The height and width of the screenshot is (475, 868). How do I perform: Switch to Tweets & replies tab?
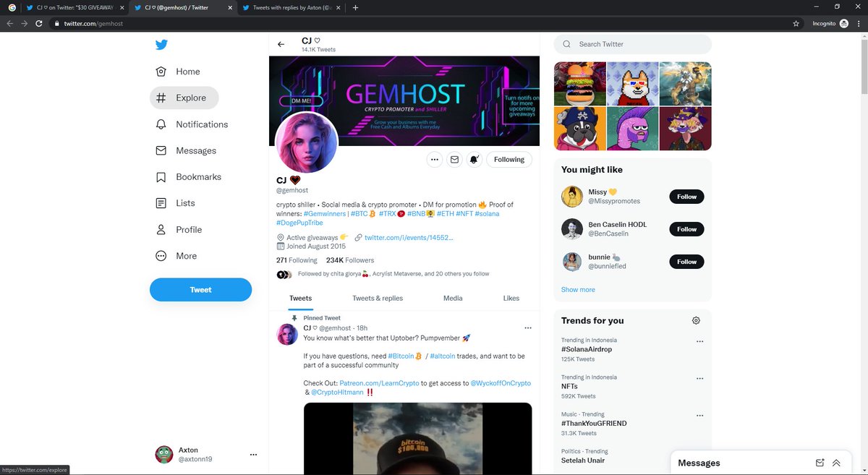(x=378, y=298)
